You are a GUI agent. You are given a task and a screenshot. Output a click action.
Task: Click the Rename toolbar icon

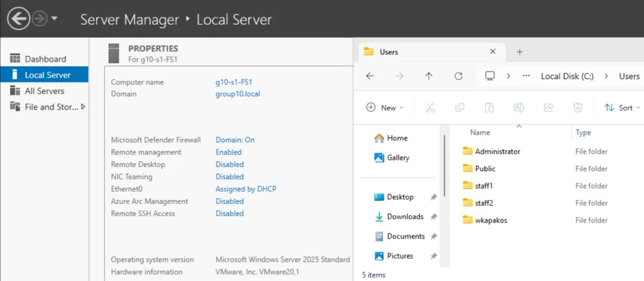(518, 107)
